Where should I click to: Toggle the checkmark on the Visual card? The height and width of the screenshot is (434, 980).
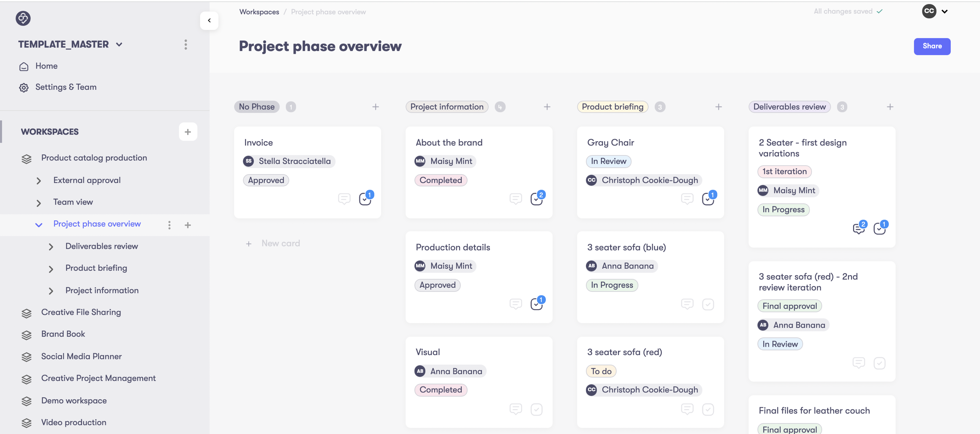tap(536, 409)
